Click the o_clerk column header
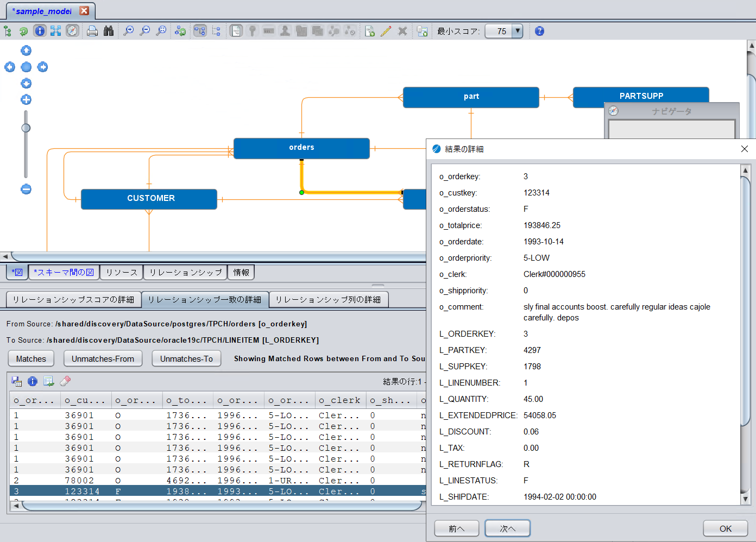756x542 pixels. pos(340,400)
